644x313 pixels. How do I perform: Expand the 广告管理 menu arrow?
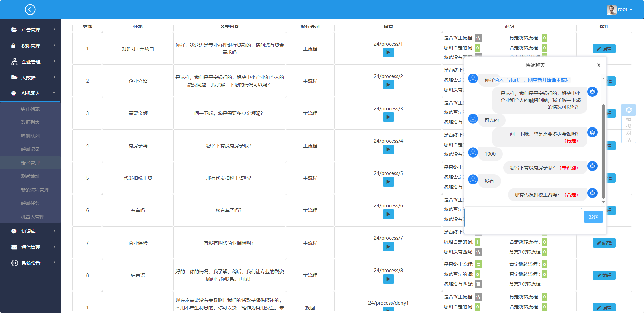[x=54, y=30]
